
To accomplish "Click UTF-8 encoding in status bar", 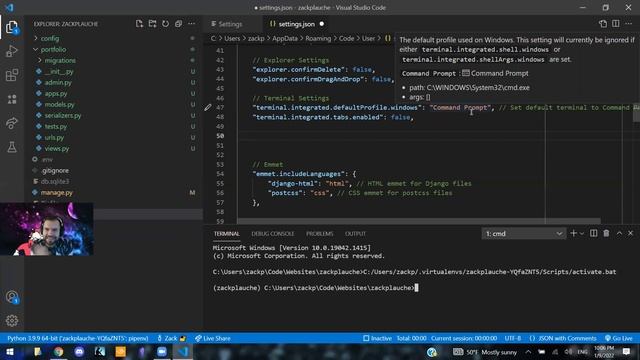I will [513, 338].
